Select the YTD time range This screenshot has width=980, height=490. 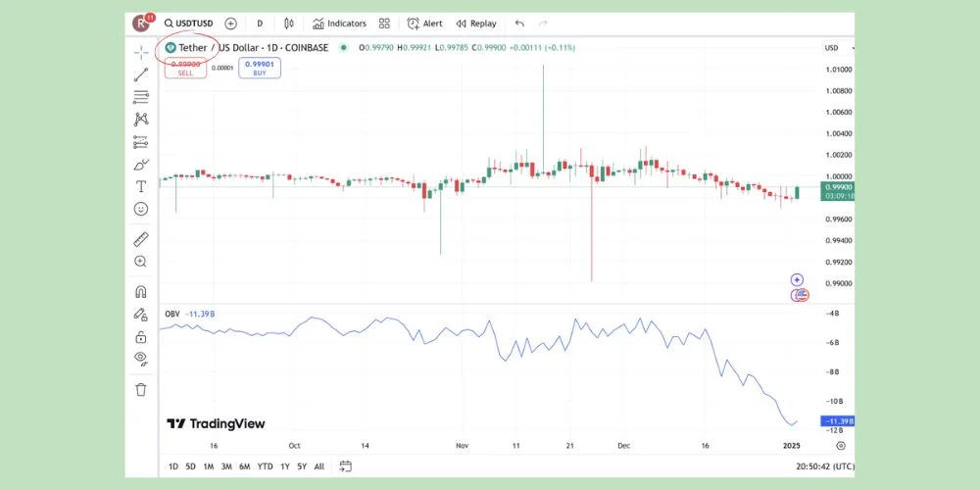pyautogui.click(x=265, y=466)
